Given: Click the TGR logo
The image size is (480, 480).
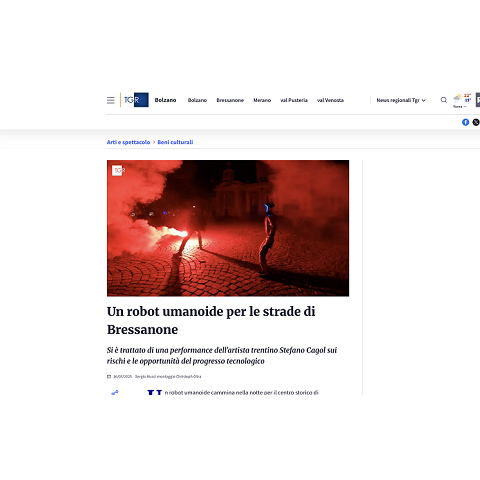Looking at the screenshot, I should click(136, 100).
